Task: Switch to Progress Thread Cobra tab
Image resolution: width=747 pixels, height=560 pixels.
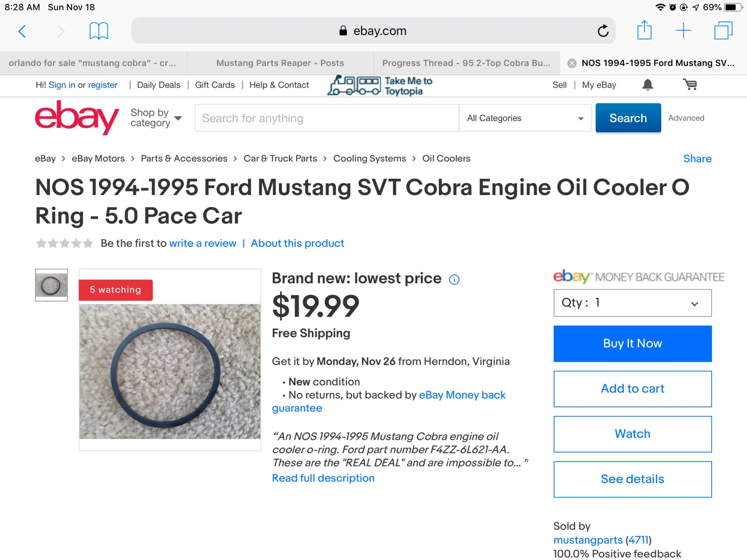Action: [x=466, y=63]
